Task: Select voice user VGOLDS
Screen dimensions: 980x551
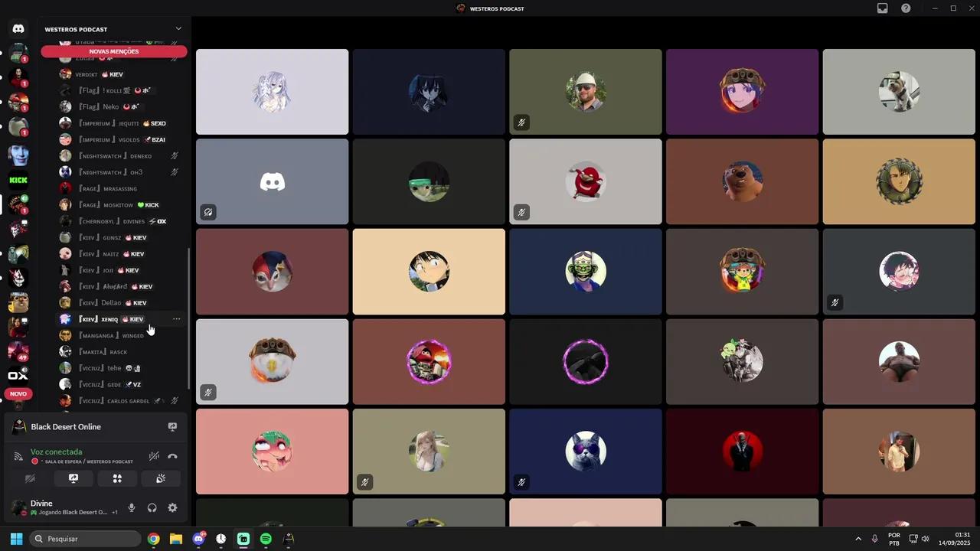Action: coord(122,139)
